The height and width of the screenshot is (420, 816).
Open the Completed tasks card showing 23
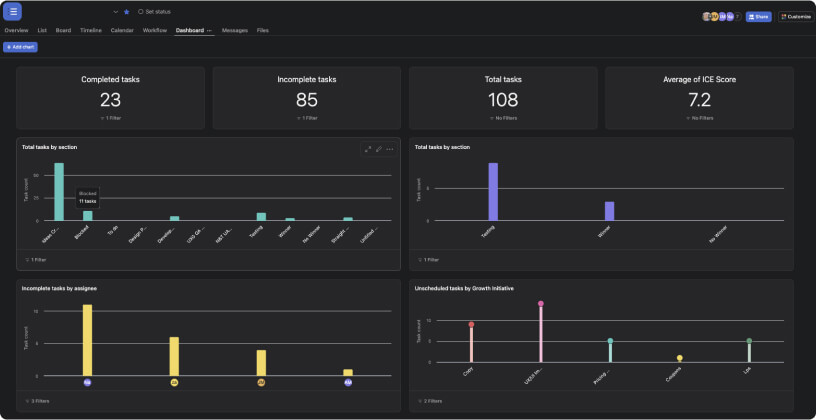[110, 98]
